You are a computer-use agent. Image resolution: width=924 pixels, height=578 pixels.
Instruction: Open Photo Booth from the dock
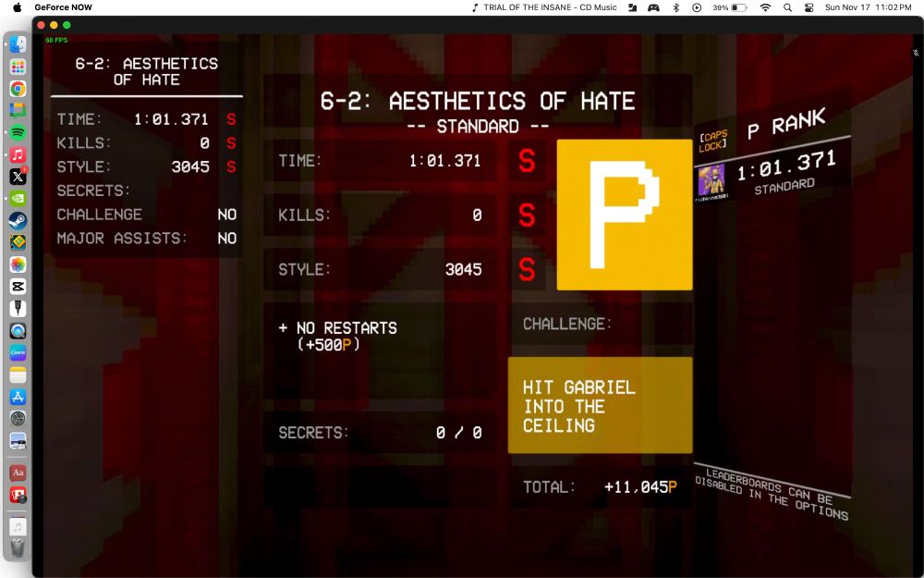[18, 495]
